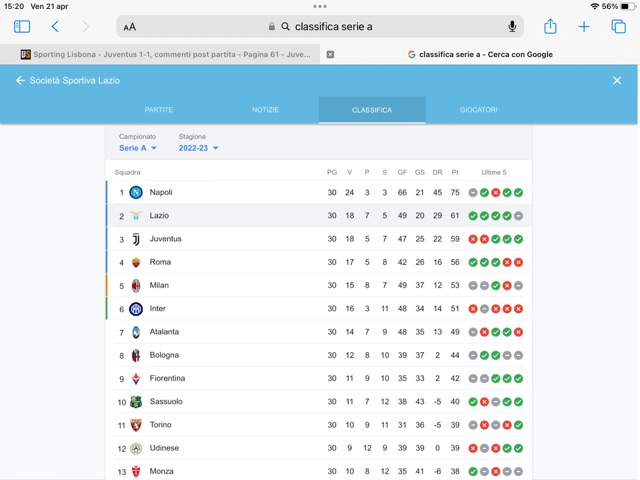Click the Bologna team name
Image resolution: width=640 pixels, height=480 pixels.
164,355
